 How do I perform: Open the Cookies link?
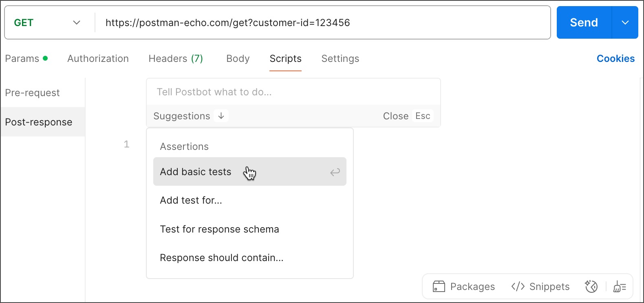pos(615,59)
